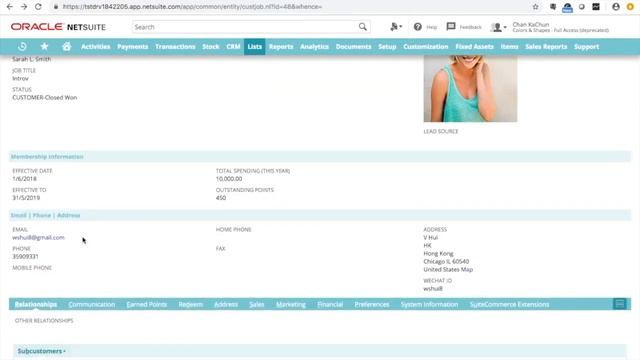The height and width of the screenshot is (360, 640).
Task: Open the Customization menu
Action: pyautogui.click(x=426, y=47)
